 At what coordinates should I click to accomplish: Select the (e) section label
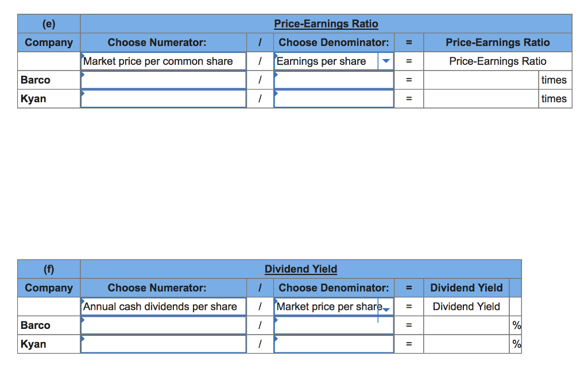coord(49,24)
